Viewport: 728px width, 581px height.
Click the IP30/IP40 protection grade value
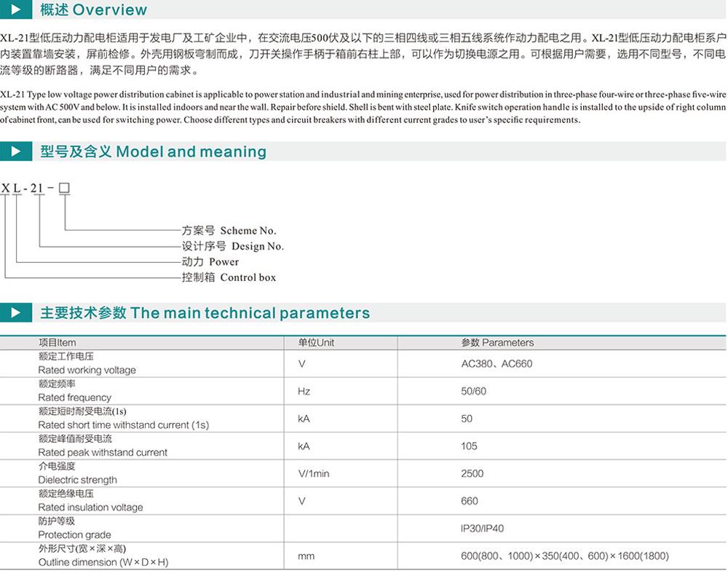point(482,529)
